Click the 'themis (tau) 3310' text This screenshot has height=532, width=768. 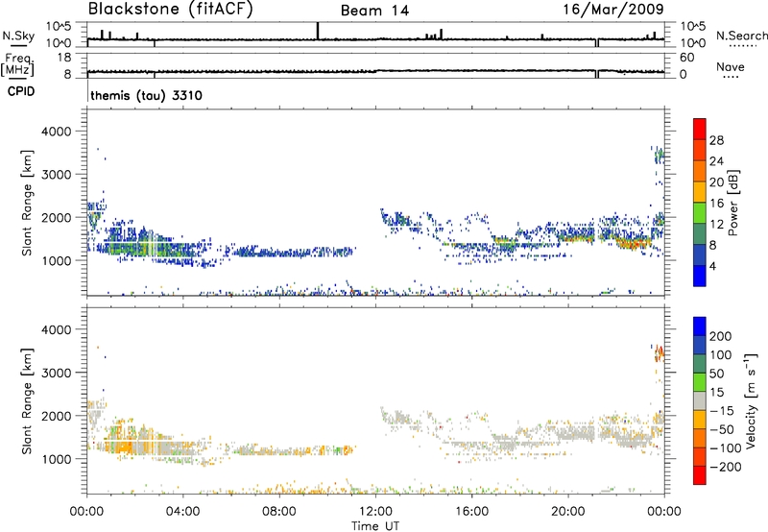click(146, 95)
